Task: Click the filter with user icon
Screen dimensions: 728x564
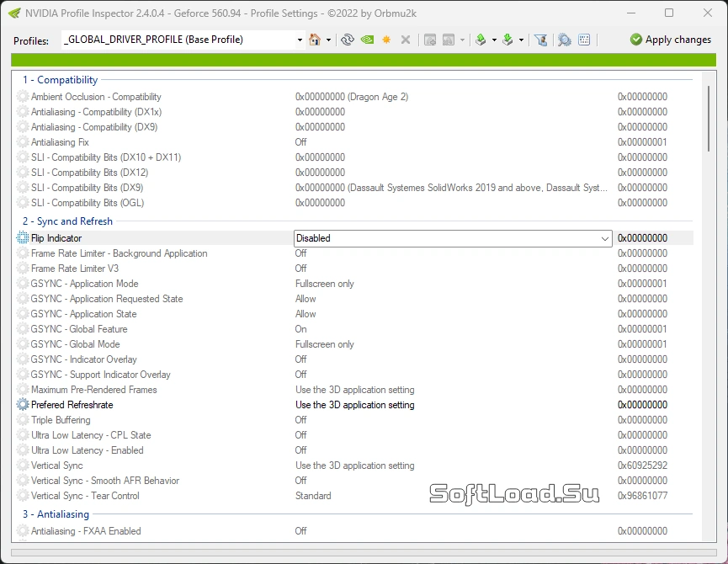Action: pyautogui.click(x=540, y=40)
